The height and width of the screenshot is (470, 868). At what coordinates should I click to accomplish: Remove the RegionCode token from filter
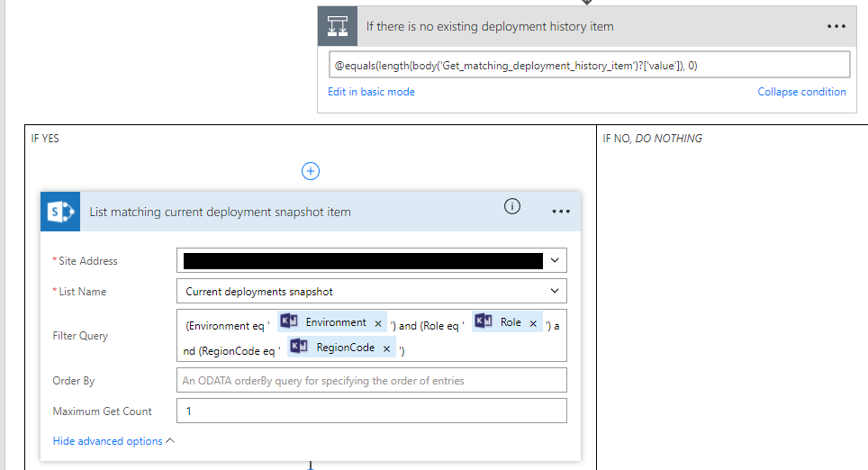(387, 348)
